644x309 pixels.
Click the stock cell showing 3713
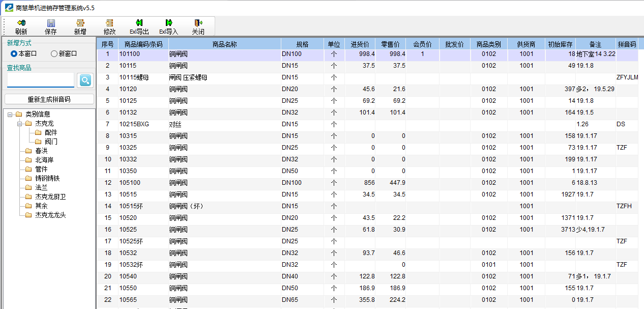pos(561,230)
